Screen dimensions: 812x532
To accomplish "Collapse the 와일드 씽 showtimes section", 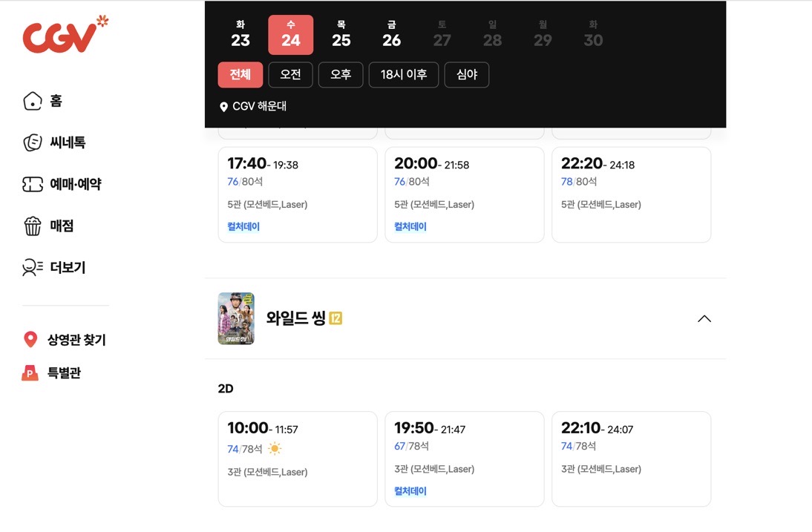I will coord(704,319).
